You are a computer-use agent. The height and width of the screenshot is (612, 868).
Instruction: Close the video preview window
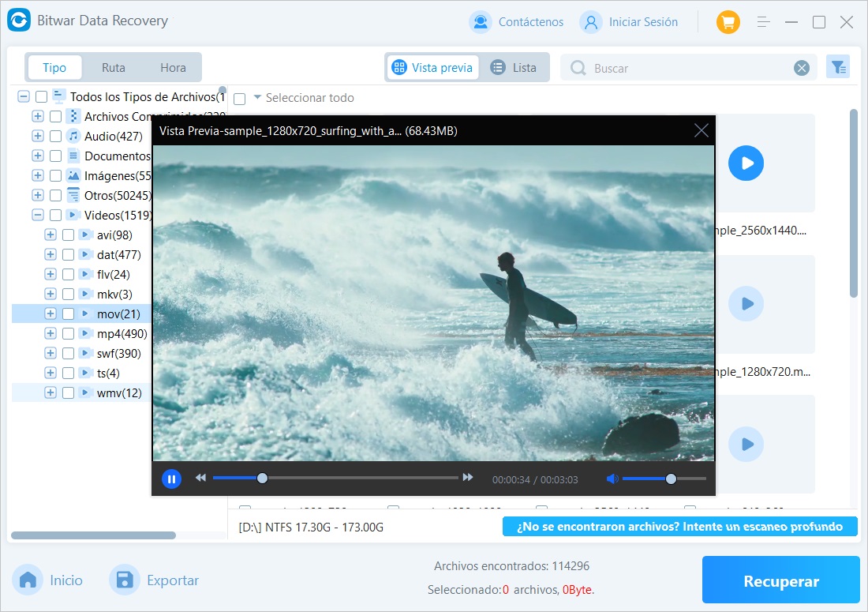click(701, 131)
